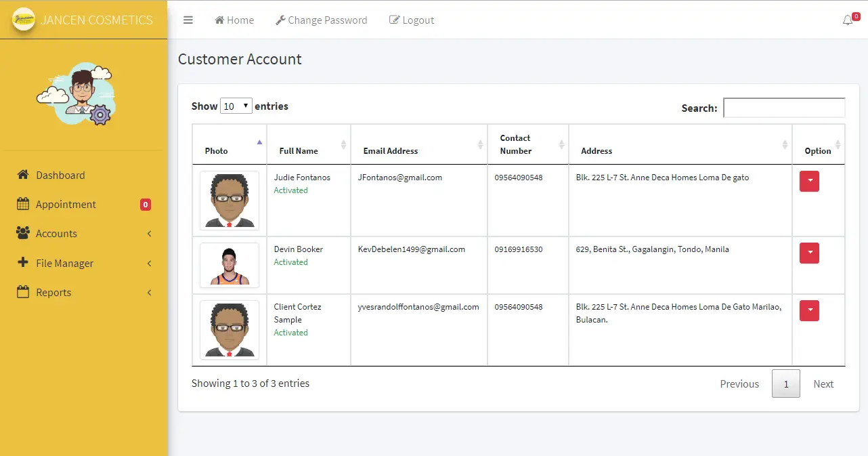Sort by Address sort arrows

coord(785,144)
